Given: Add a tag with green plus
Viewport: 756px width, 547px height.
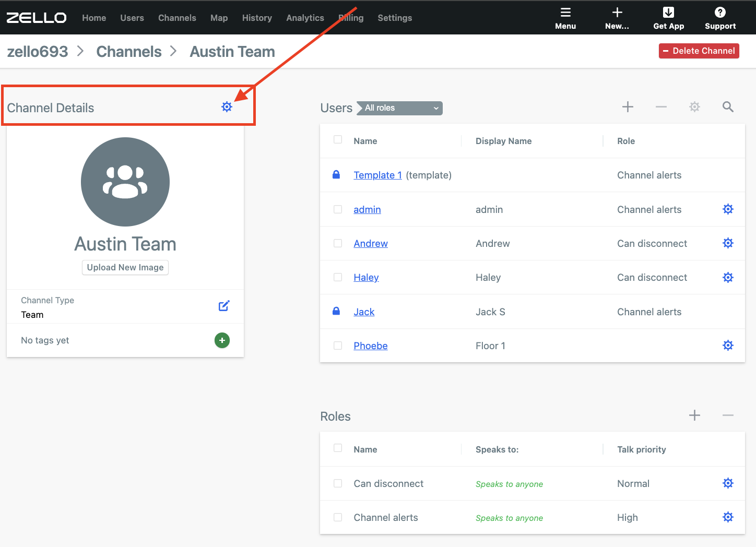Looking at the screenshot, I should pos(222,340).
